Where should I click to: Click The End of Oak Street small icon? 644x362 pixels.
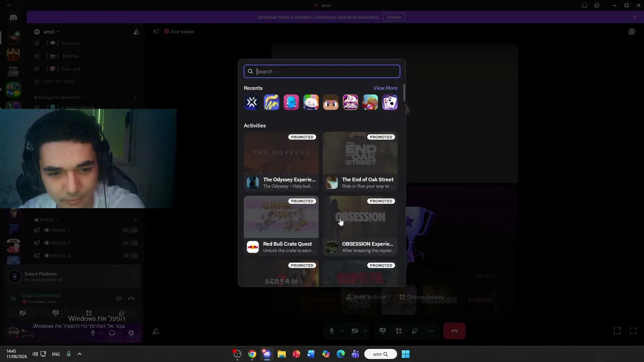332,183
